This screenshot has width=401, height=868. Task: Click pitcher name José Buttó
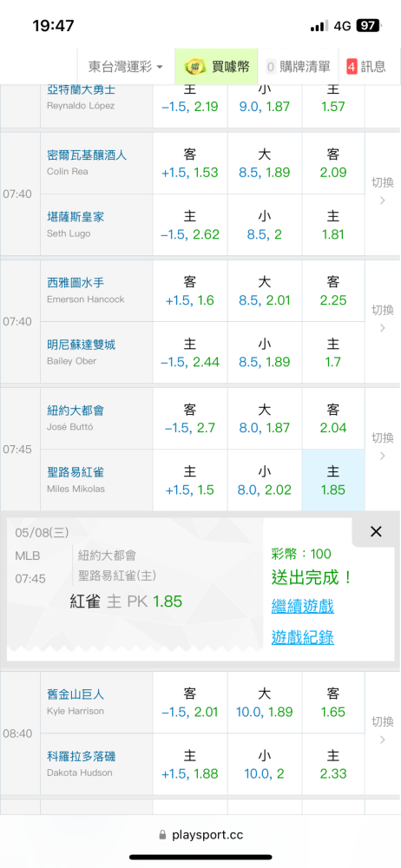(x=68, y=427)
